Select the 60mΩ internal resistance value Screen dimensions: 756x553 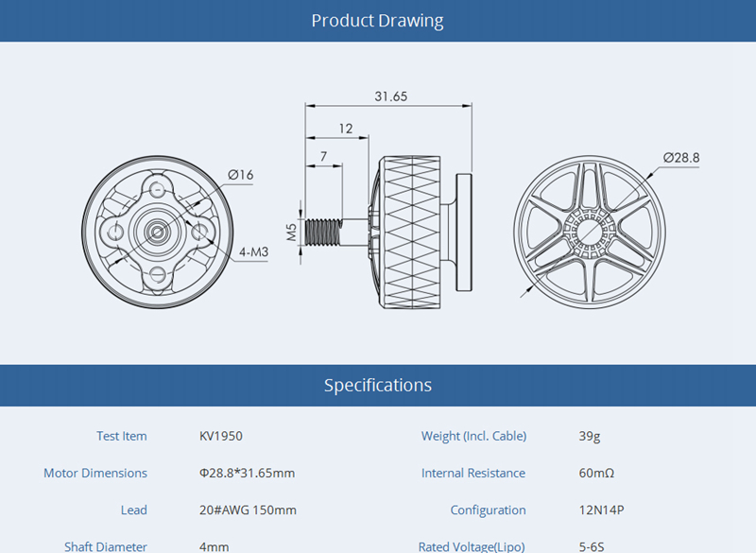597,473
